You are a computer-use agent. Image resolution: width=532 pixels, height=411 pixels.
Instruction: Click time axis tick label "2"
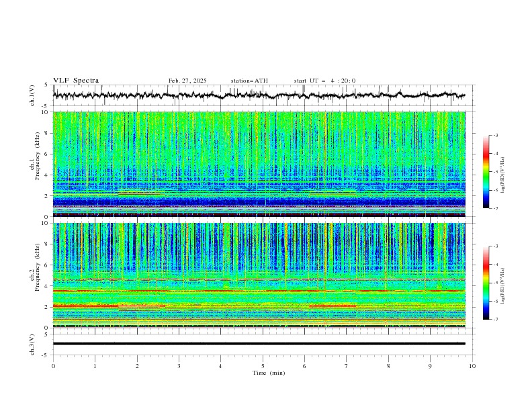(x=137, y=366)
